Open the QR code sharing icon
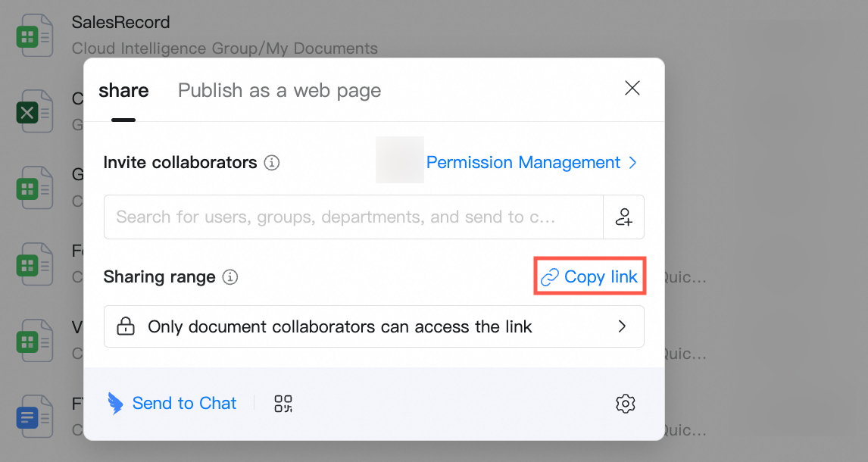Screen dimensions: 868x462 [x=283, y=404]
